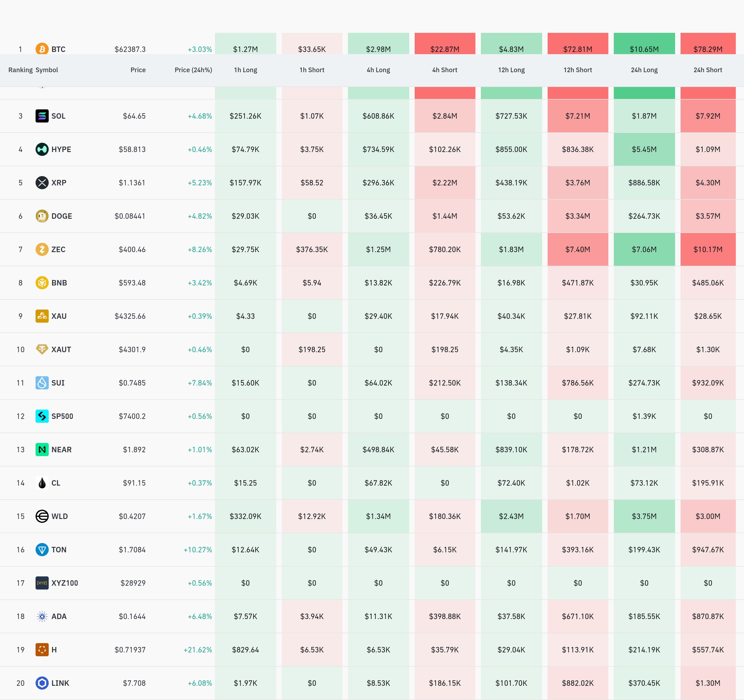This screenshot has height=700, width=744.
Task: Select the BNB coin icon
Action: click(x=42, y=283)
